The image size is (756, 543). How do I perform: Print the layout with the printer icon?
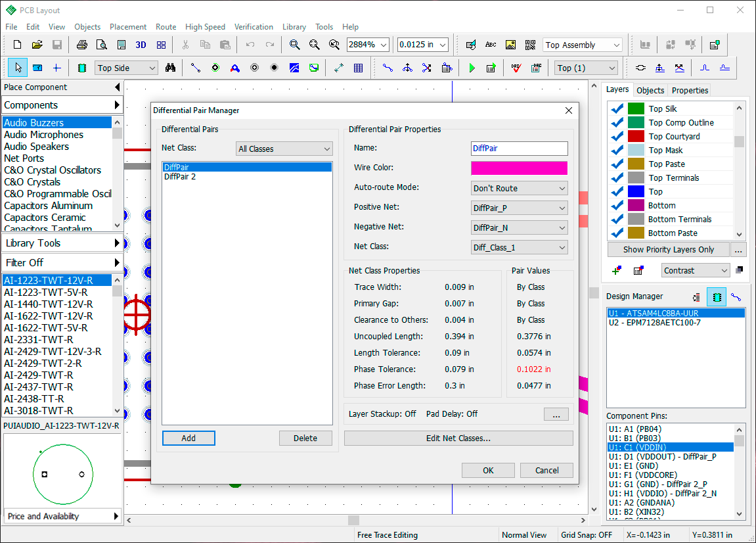point(82,45)
